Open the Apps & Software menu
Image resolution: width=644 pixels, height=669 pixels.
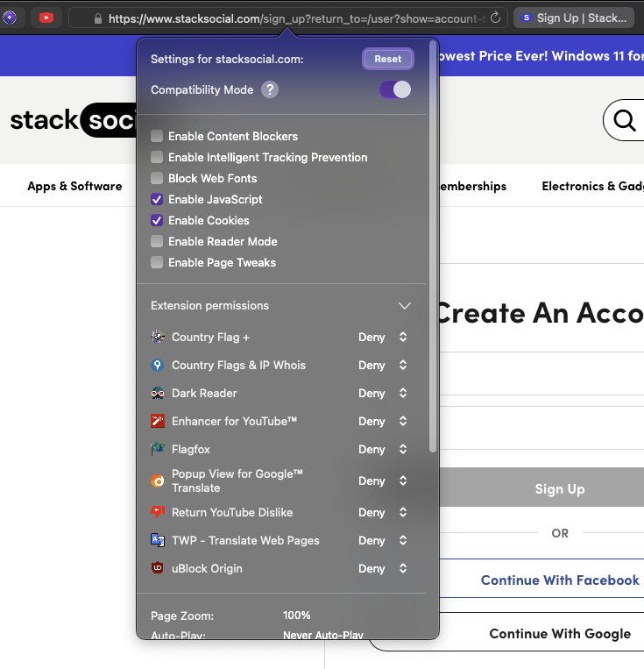74,186
